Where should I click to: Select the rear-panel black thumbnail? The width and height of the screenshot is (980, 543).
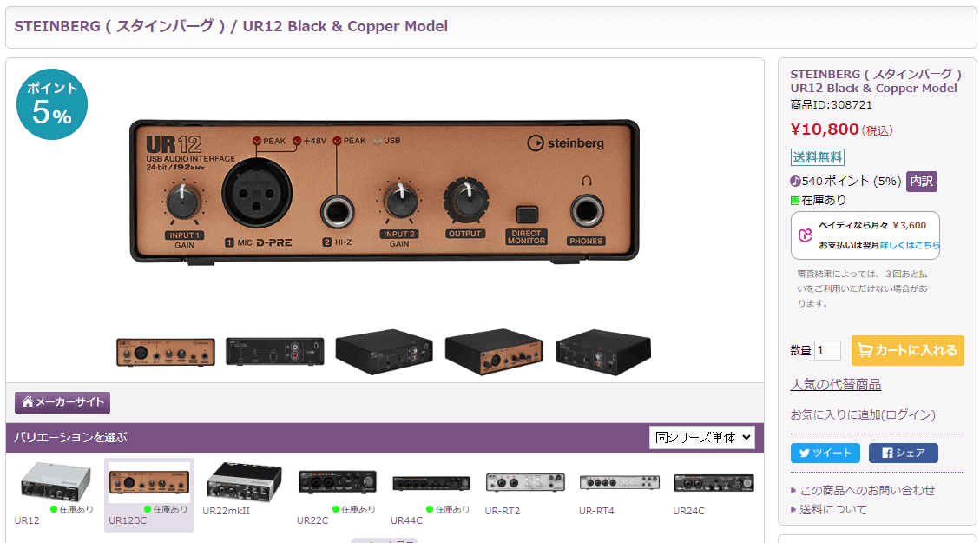tap(275, 352)
